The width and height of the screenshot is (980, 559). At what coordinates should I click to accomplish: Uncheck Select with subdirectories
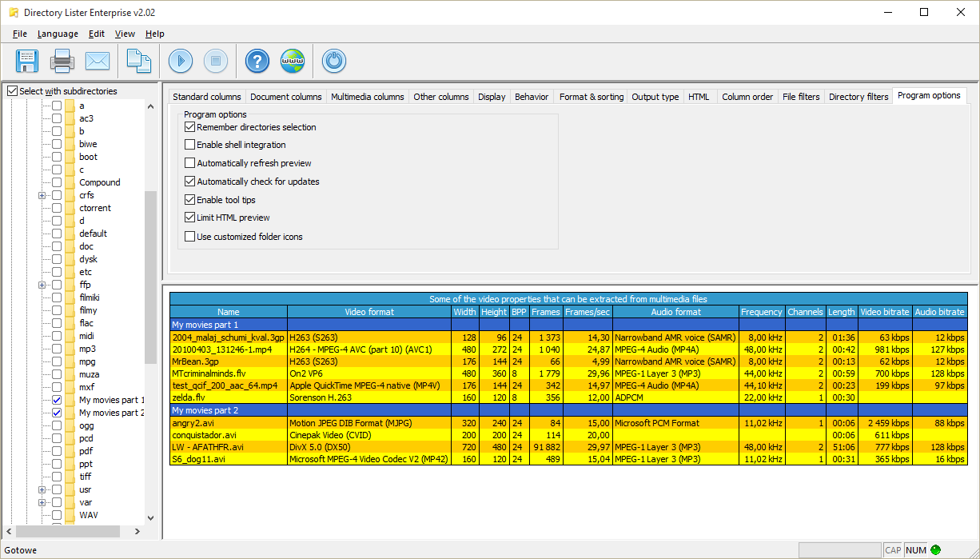(12, 90)
